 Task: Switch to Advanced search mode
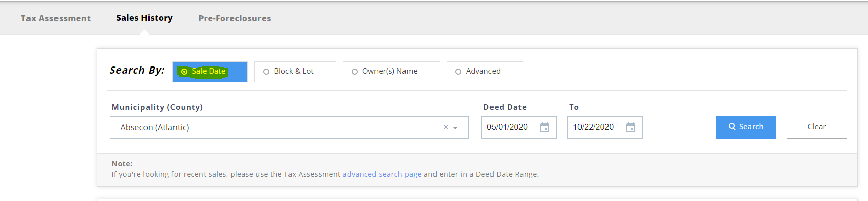tap(484, 72)
